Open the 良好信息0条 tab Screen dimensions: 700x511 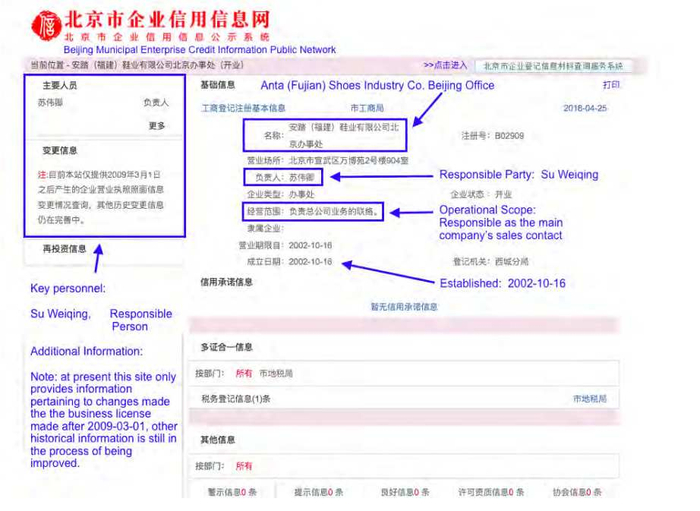(x=405, y=492)
